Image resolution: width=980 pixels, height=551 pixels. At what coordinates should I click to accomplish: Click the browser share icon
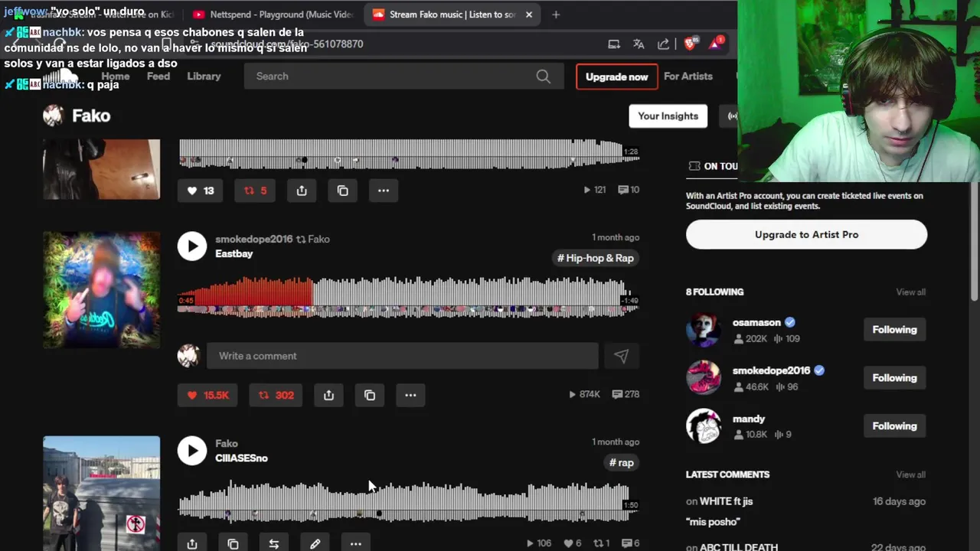pos(663,44)
